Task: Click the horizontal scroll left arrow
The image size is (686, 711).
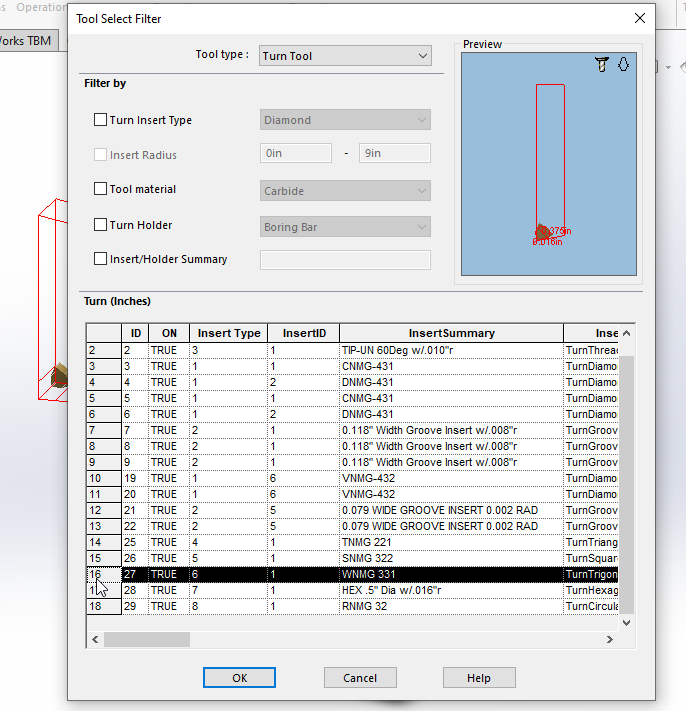Action: click(x=95, y=639)
